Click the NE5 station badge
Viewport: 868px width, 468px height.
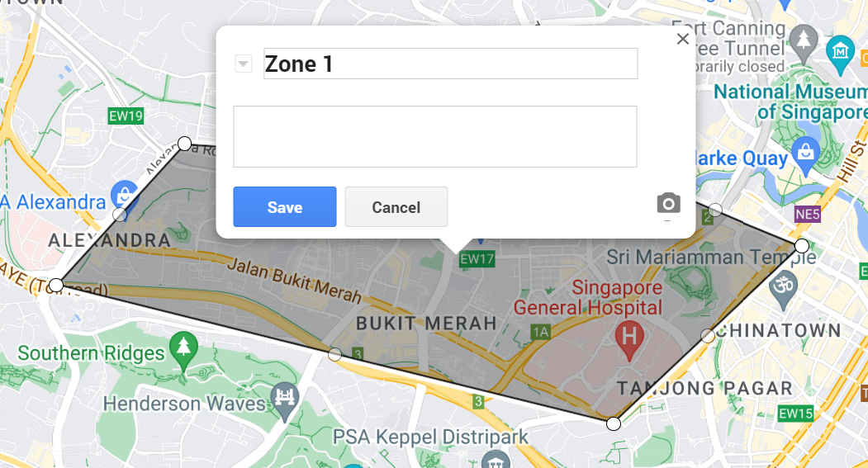807,214
